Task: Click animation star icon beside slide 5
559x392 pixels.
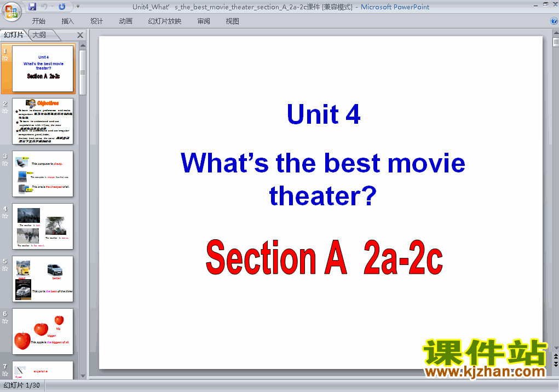Action: click(x=5, y=269)
